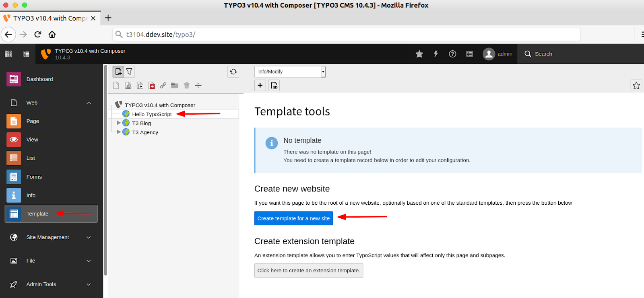Open the module menu grid icon
The image size is (644, 298).
8,54
